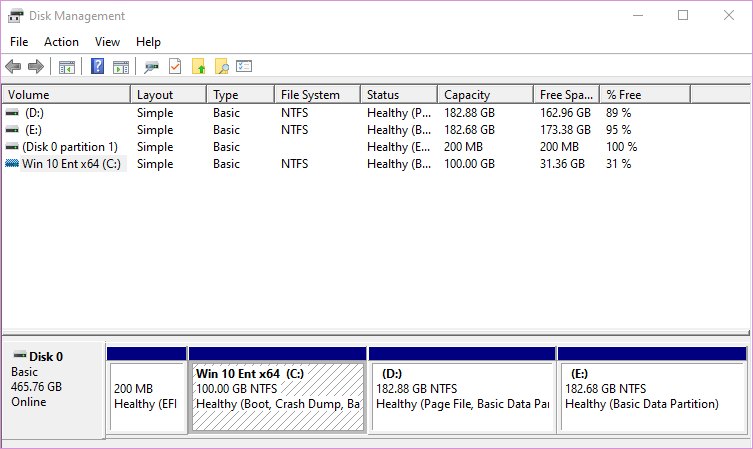Click yellow folder green up-arrow icon
Screen dimensions: 753x449
pyautogui.click(x=198, y=66)
